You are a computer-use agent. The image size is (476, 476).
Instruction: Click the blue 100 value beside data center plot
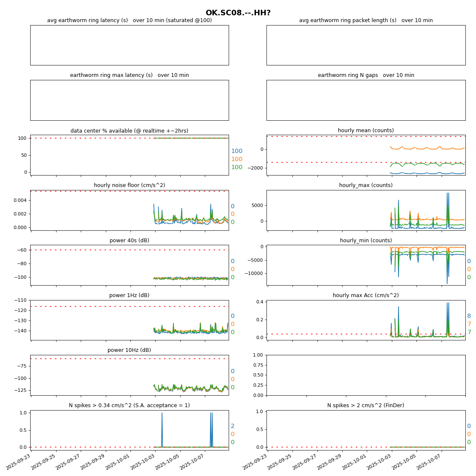point(237,151)
